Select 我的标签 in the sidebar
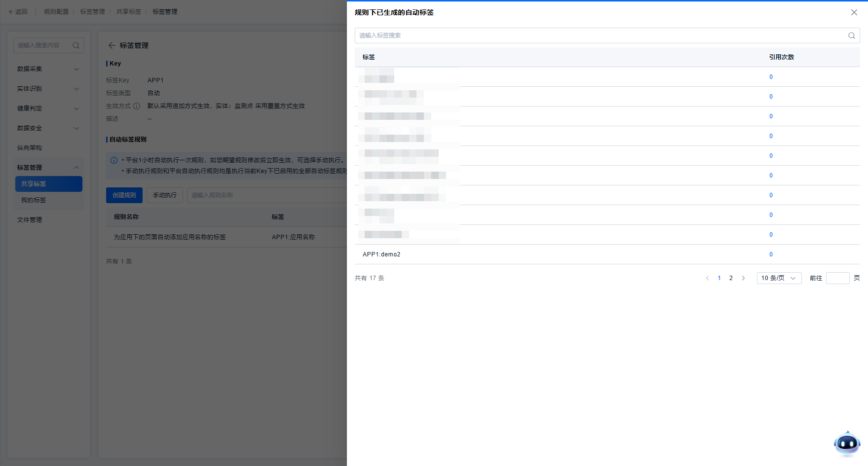The image size is (868, 466). click(34, 200)
